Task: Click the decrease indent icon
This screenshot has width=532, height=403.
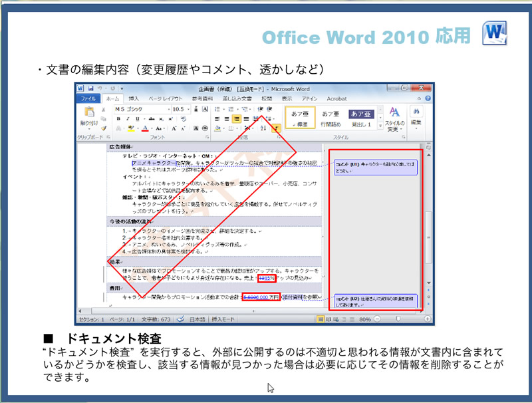Action: pos(260,109)
